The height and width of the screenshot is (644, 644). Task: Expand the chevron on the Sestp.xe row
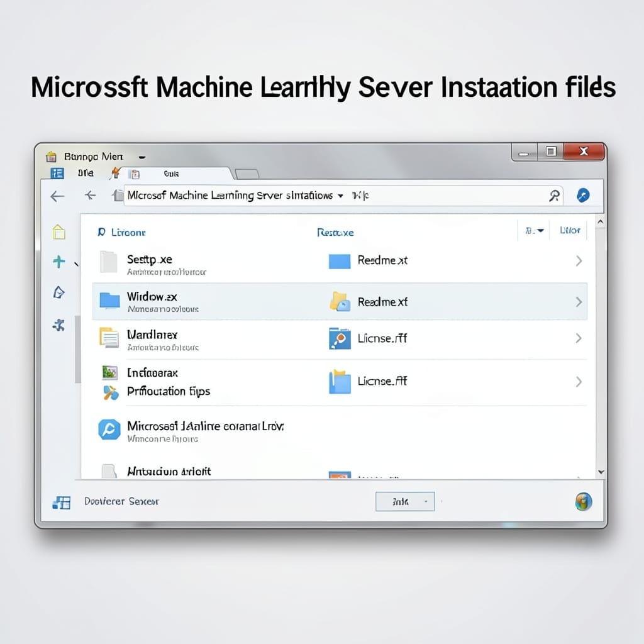[579, 261]
